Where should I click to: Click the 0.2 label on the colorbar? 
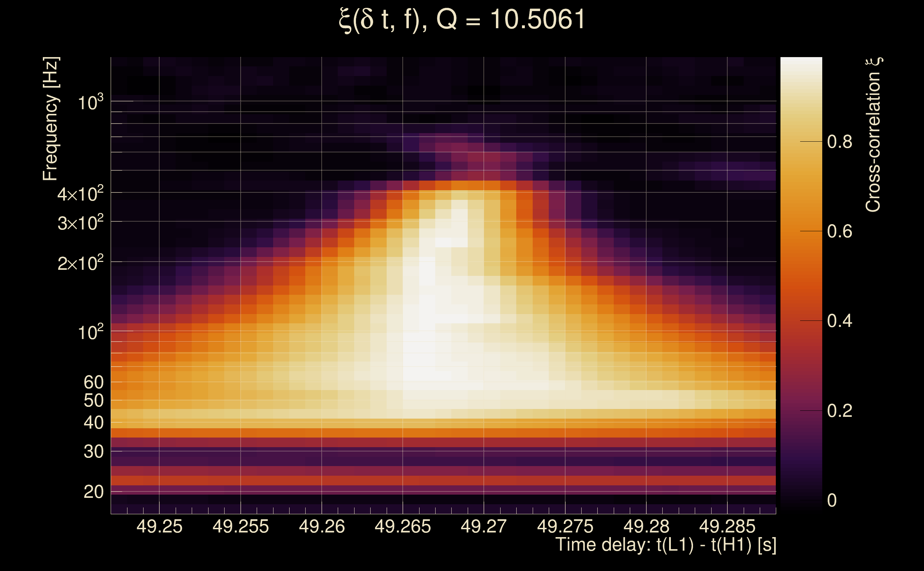point(839,411)
